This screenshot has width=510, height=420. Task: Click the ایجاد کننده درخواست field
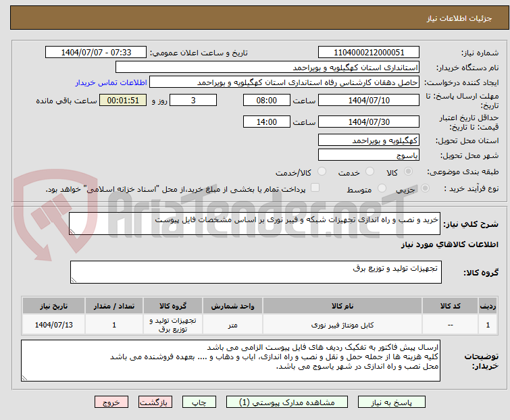pyautogui.click(x=284, y=82)
